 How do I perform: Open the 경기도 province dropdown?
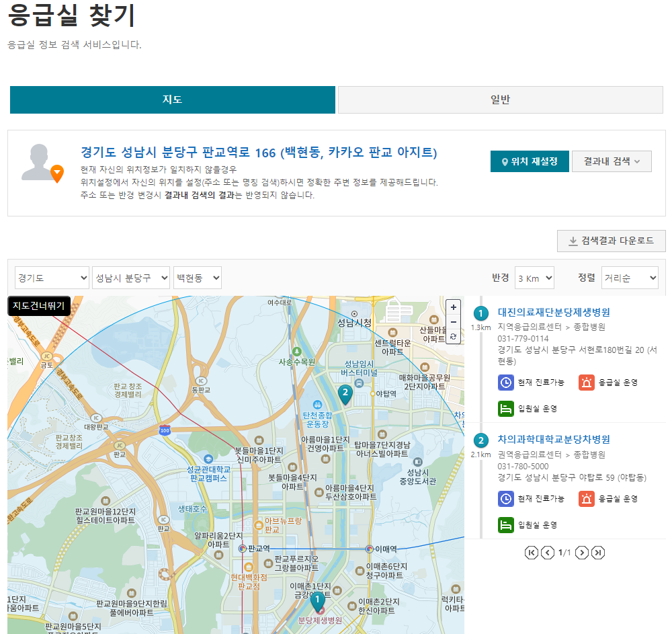coord(50,277)
